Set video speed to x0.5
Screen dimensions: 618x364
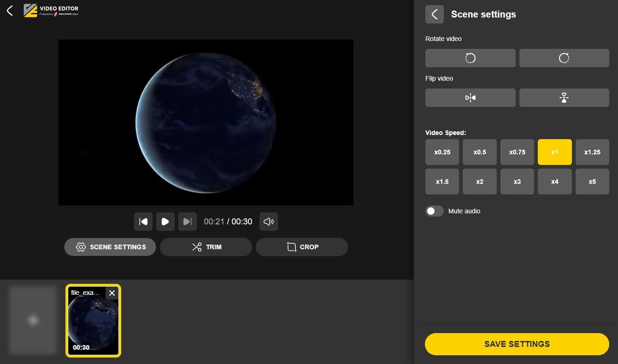(x=480, y=152)
